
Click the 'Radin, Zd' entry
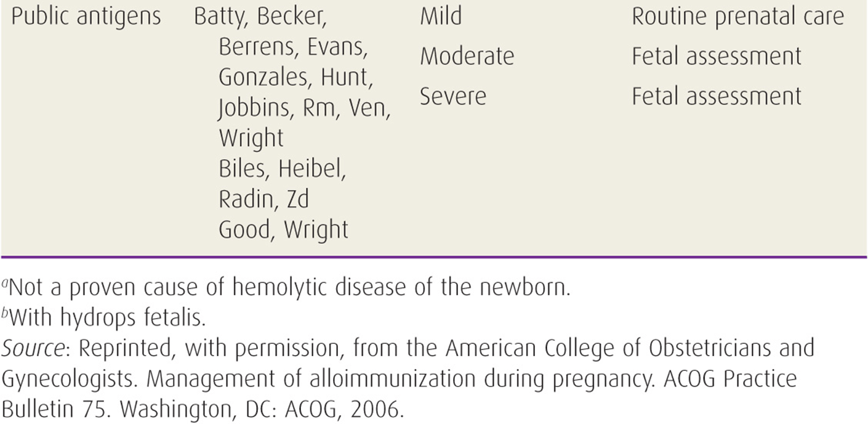263,198
